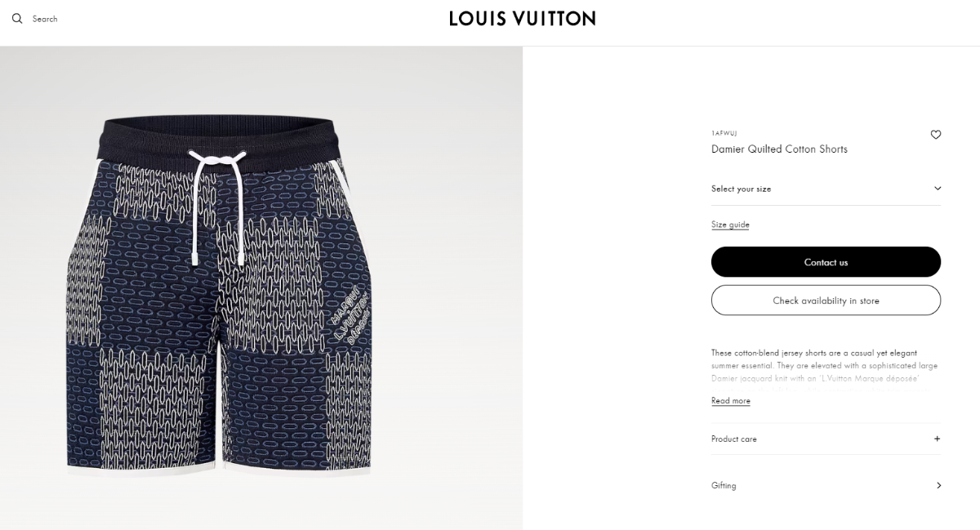Go to homepage via Louis Vuitton logo

pyautogui.click(x=522, y=18)
